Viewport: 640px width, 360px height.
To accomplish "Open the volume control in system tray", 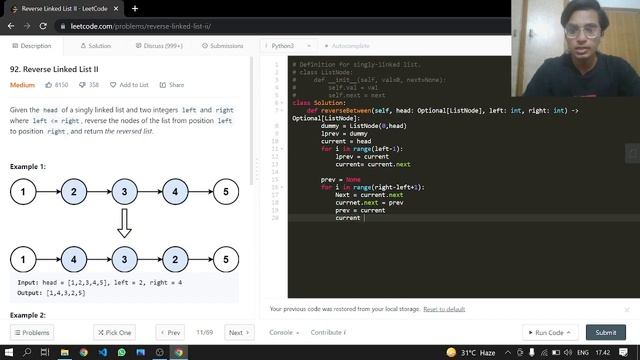I will point(568,352).
